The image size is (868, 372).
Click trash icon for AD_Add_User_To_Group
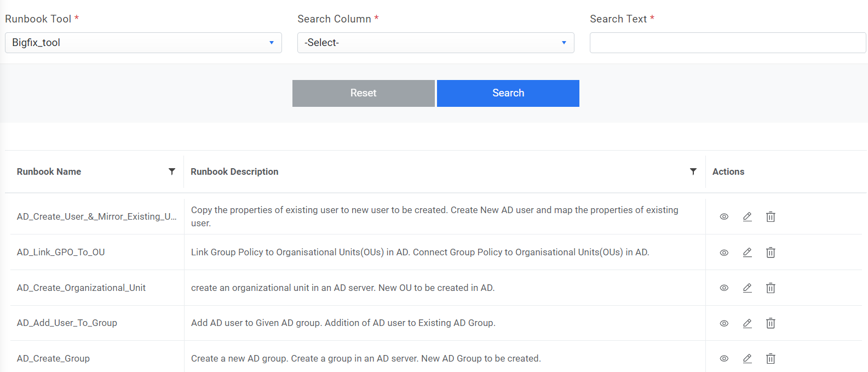coord(771,323)
